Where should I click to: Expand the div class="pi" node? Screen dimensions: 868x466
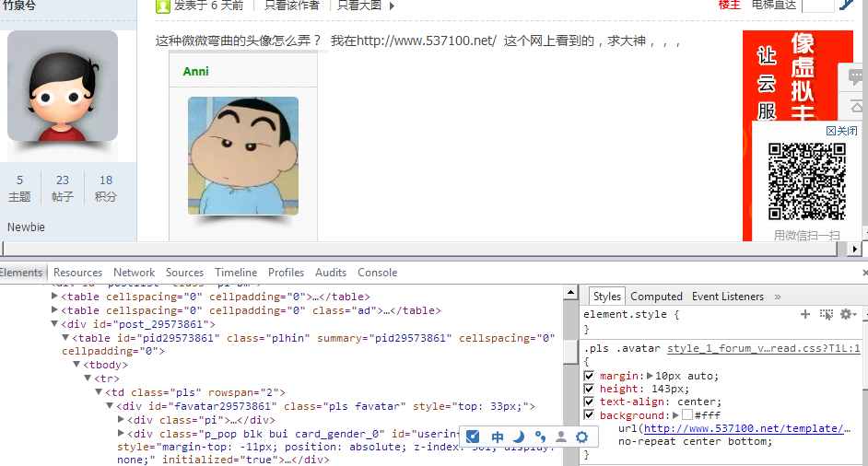click(x=121, y=420)
